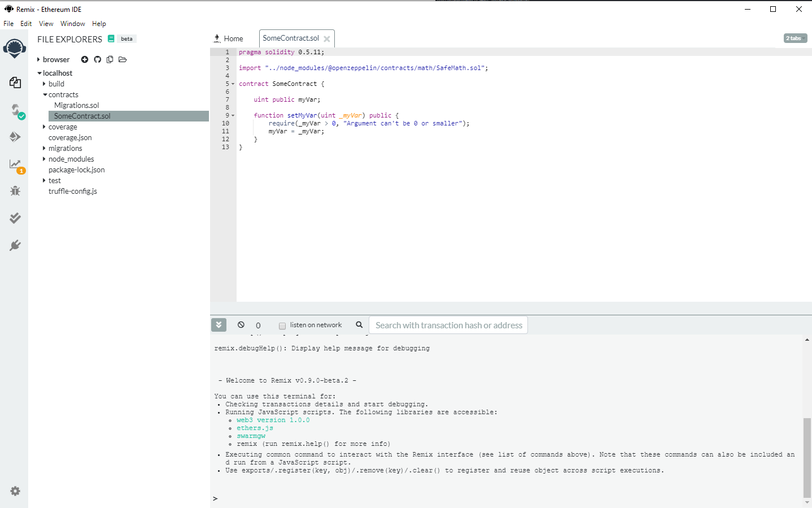
Task: Click the 2 tabs badge
Action: tap(795, 38)
